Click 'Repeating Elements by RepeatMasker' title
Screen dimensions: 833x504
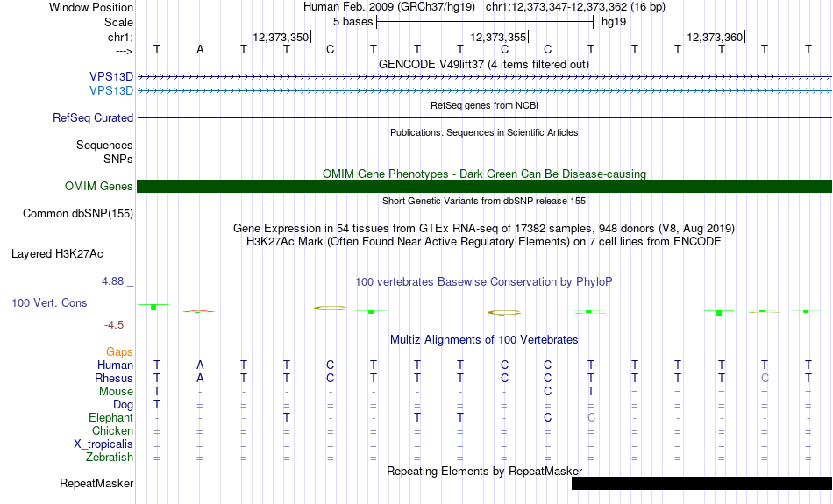click(484, 471)
